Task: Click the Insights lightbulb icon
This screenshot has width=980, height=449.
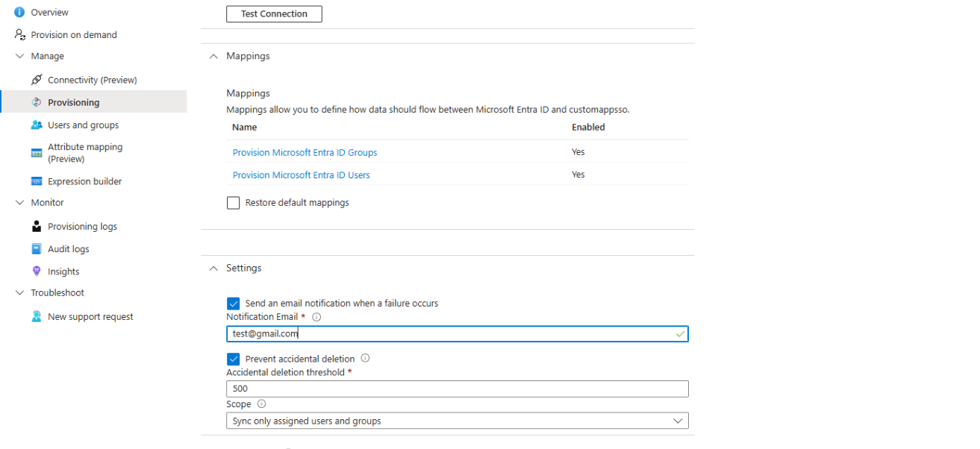Action: pos(37,271)
